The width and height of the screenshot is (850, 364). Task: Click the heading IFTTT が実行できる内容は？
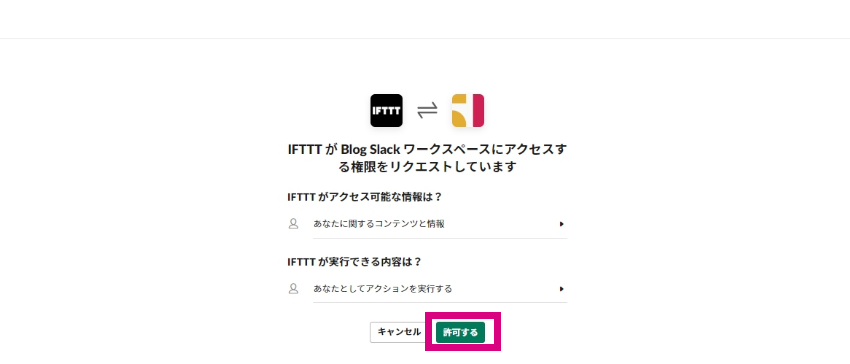pos(355,262)
